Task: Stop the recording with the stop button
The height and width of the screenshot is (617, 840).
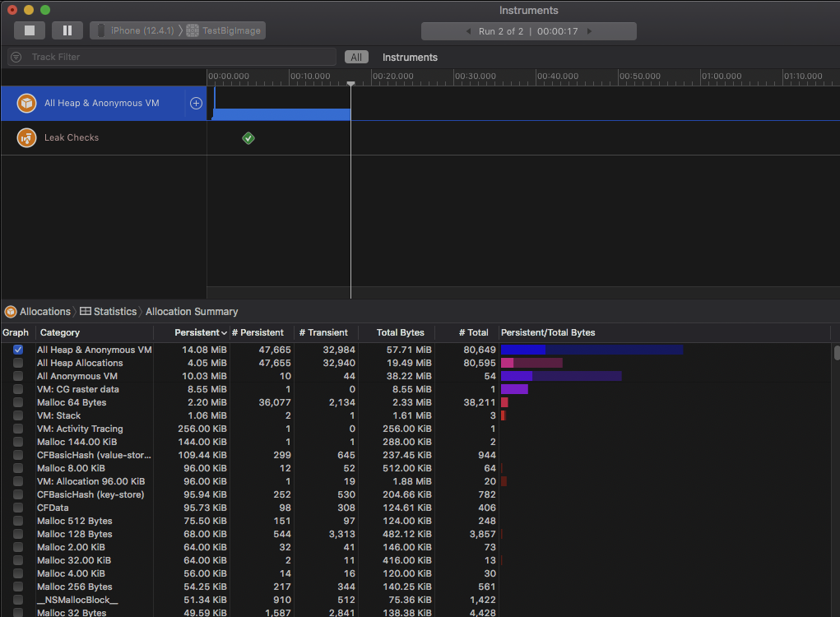Action: click(30, 30)
